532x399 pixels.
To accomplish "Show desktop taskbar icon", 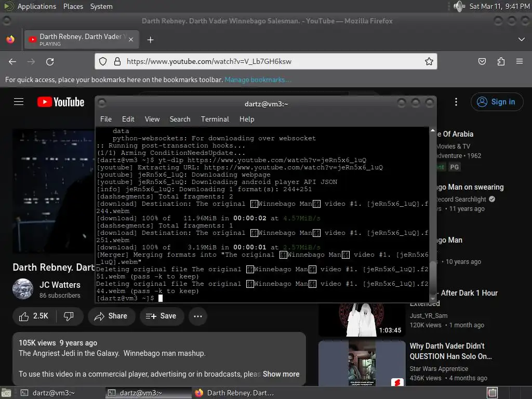I will point(6,393).
